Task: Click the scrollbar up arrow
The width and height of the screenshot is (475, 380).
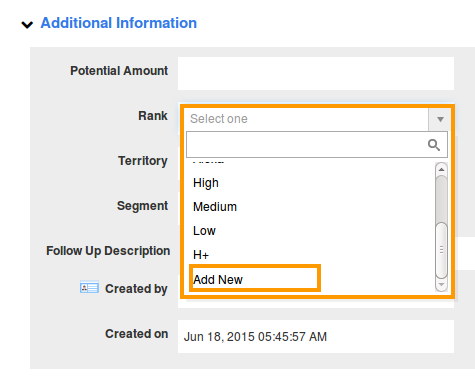Action: tap(441, 169)
